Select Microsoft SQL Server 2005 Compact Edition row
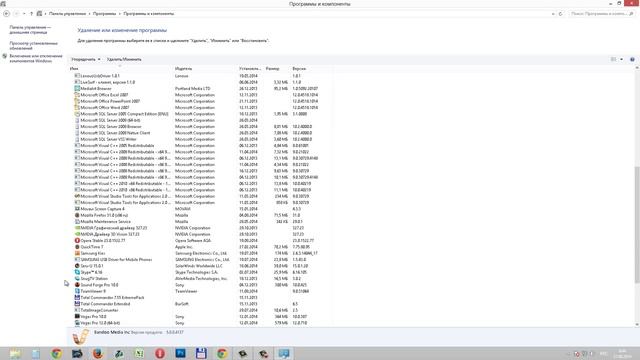This screenshot has height=360, width=640. tap(199, 114)
